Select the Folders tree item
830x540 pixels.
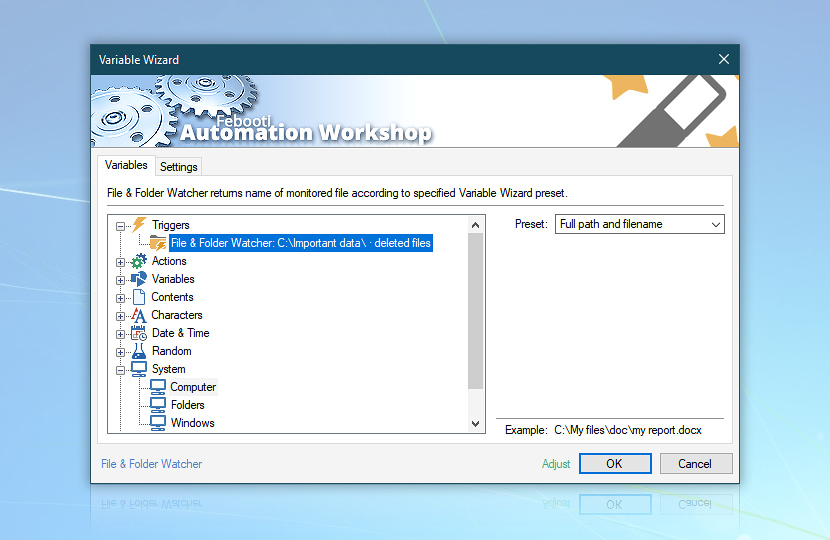(187, 405)
